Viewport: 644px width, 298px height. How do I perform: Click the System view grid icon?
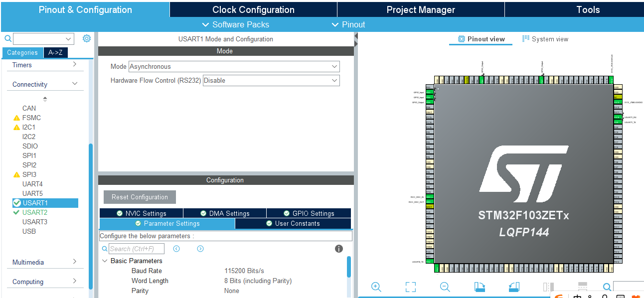(x=526, y=39)
